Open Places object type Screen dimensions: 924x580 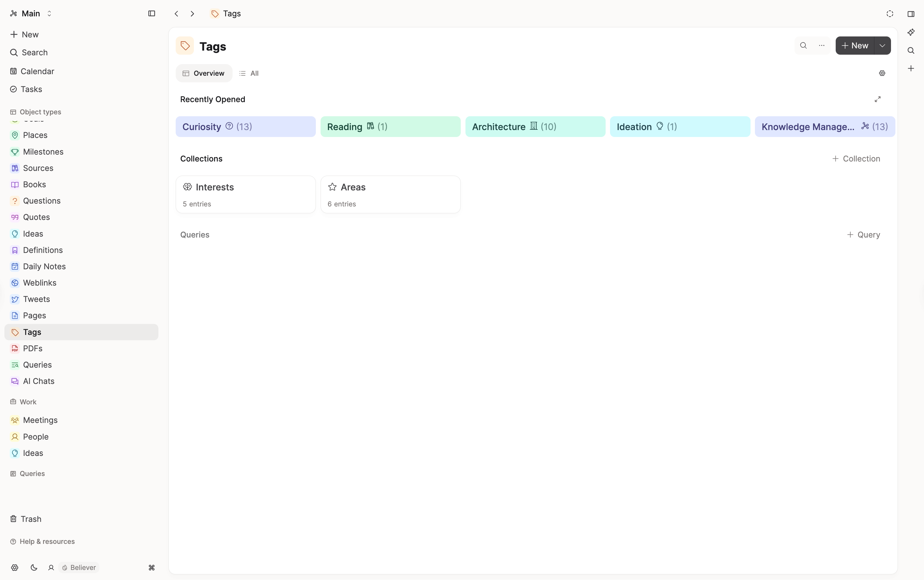81,135
